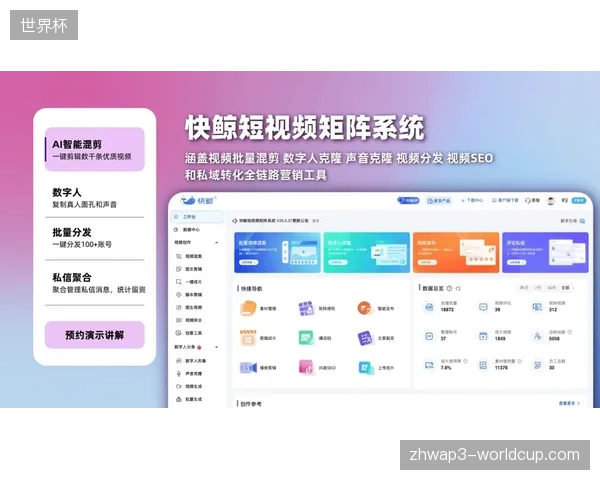The image size is (600, 480).
Task: Open the 文案裂变 purple document icon
Action: point(365,338)
